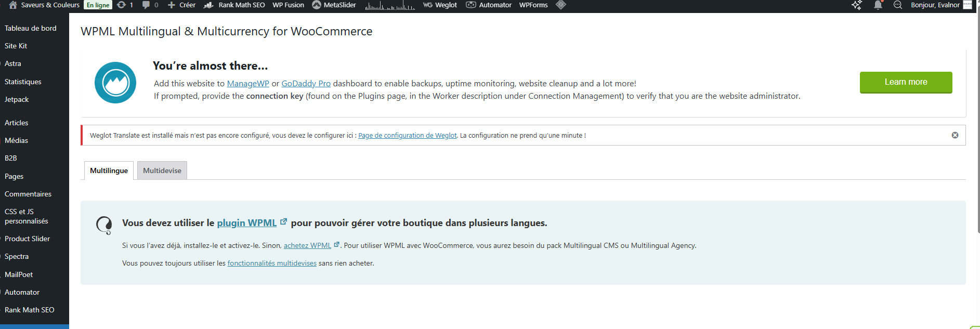The width and height of the screenshot is (980, 329).
Task: Click the Evalnor user avatar
Action: pyautogui.click(x=968, y=5)
